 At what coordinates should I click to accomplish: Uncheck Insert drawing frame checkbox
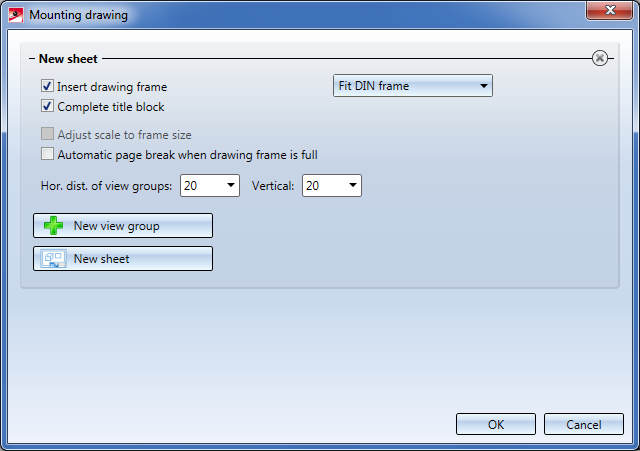pyautogui.click(x=47, y=86)
